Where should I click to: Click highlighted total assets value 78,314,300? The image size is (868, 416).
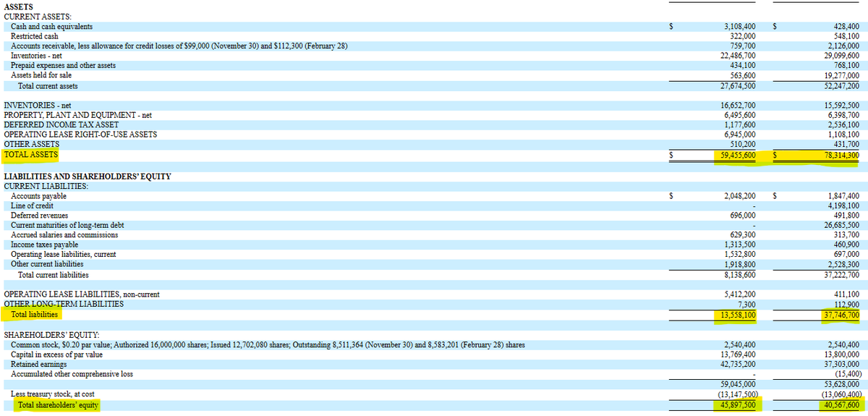point(842,155)
